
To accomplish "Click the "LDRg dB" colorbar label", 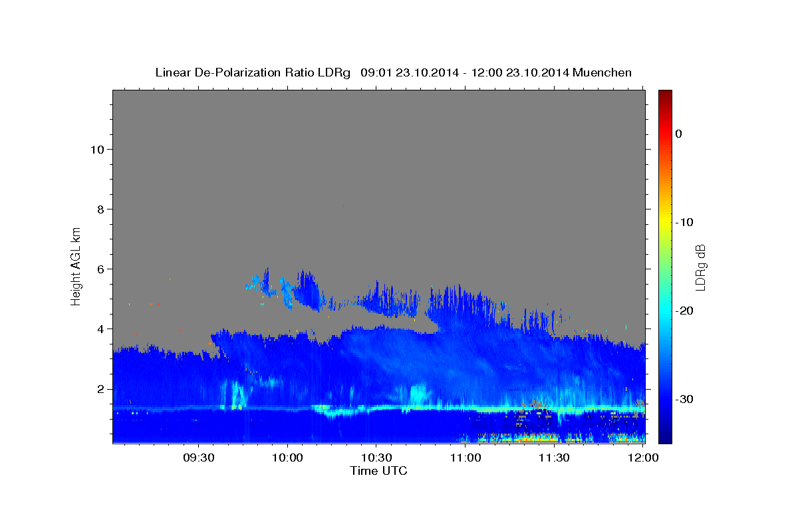I will coord(700,267).
